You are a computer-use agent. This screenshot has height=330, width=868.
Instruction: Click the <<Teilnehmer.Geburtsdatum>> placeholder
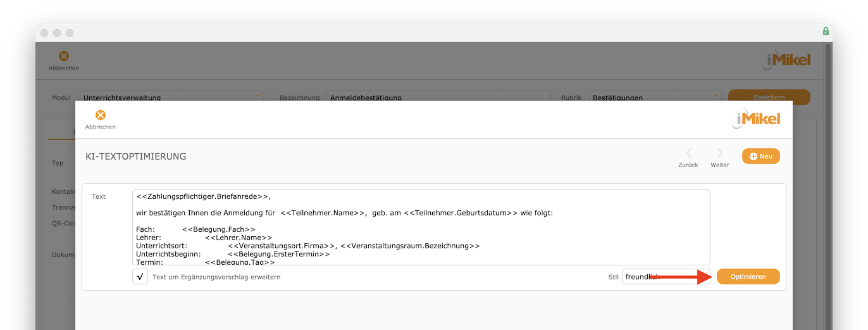(460, 213)
